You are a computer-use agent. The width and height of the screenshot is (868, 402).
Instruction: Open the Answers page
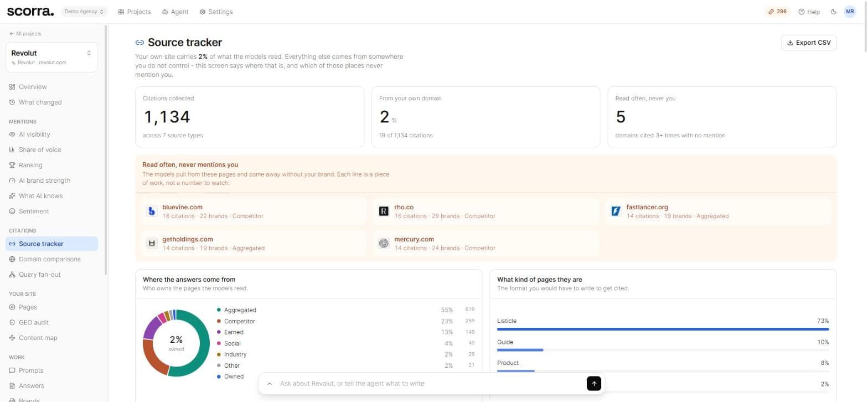point(51,386)
